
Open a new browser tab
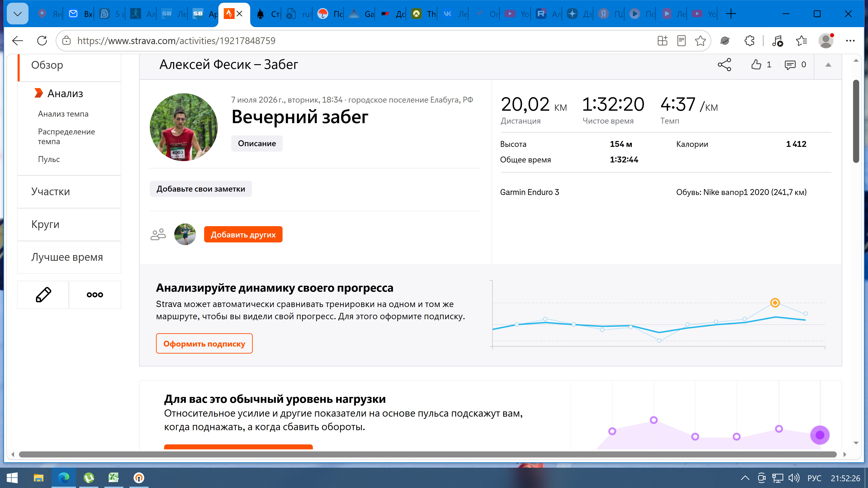(x=731, y=14)
